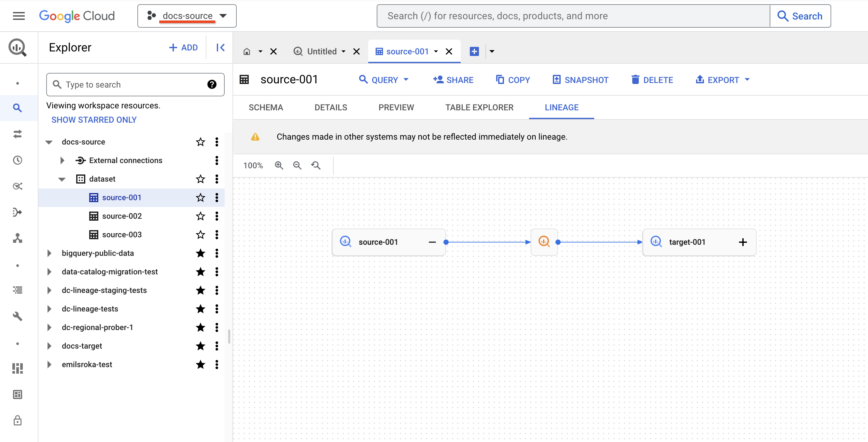Select the SCHEMA tab

[x=265, y=106]
